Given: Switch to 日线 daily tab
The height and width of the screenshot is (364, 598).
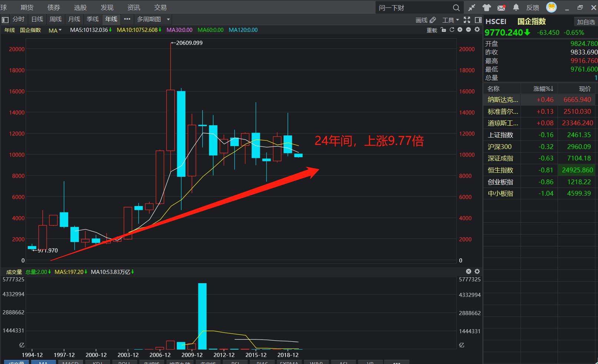Looking at the screenshot, I should click(x=37, y=19).
